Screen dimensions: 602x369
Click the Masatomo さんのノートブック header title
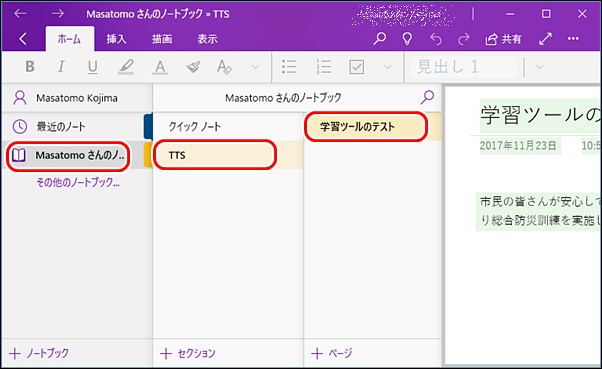pos(283,98)
